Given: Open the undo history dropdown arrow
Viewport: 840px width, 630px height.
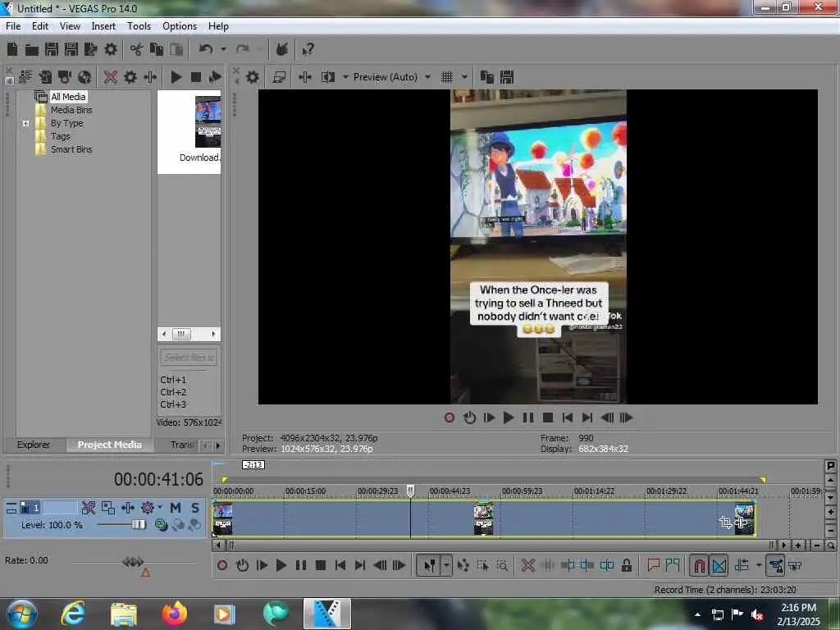Looking at the screenshot, I should click(224, 49).
